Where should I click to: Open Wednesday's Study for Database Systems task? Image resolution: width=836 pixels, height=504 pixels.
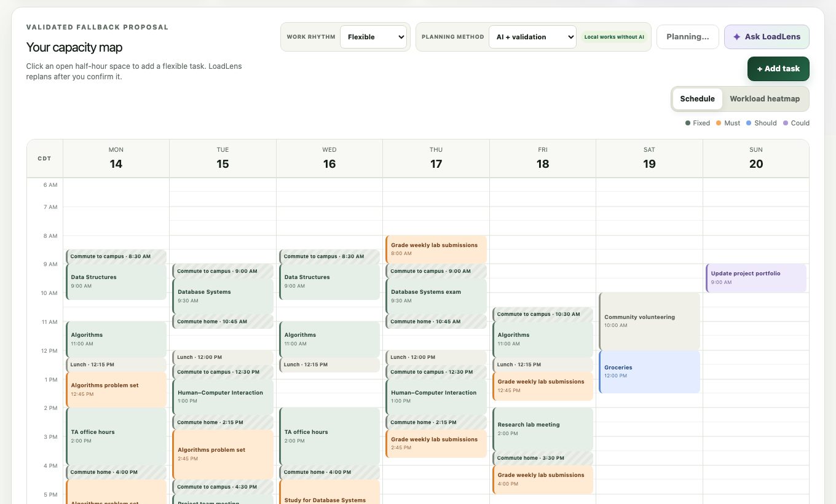coord(329,492)
